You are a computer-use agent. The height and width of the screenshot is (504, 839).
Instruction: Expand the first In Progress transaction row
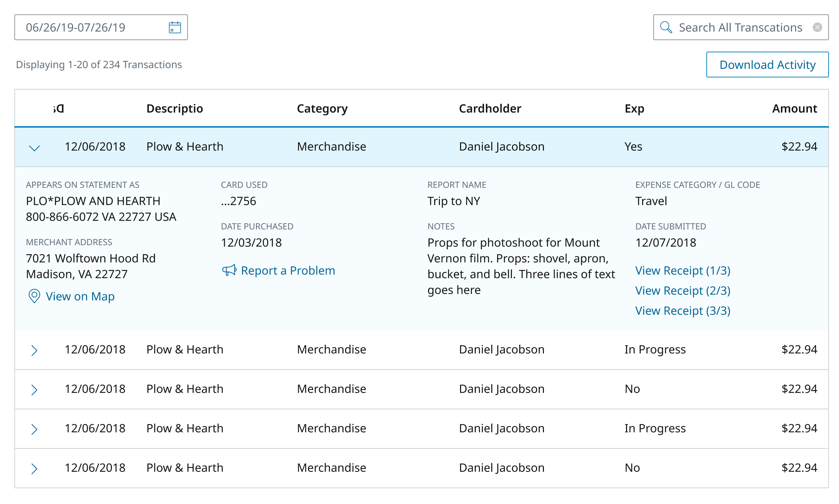tap(34, 350)
